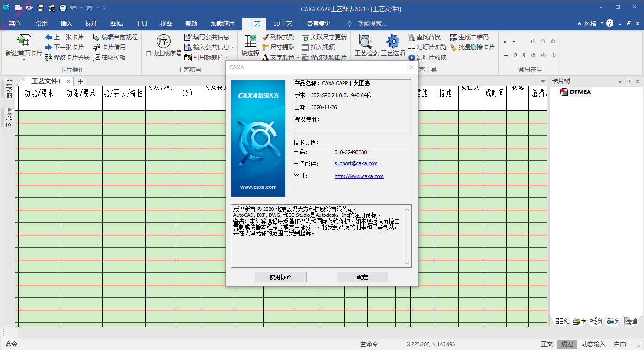Close the CAXA about dialog
Screen dimensions: 644x350
(411, 67)
